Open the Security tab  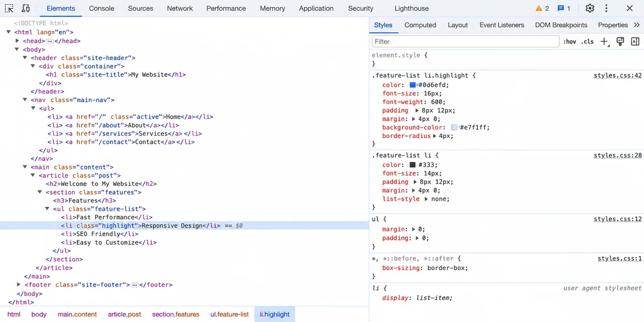pyautogui.click(x=361, y=8)
